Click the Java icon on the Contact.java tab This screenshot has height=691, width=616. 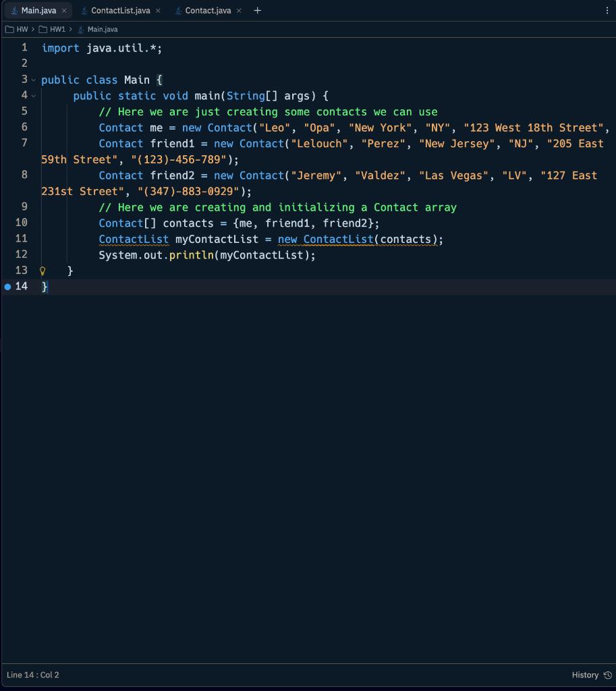click(177, 10)
